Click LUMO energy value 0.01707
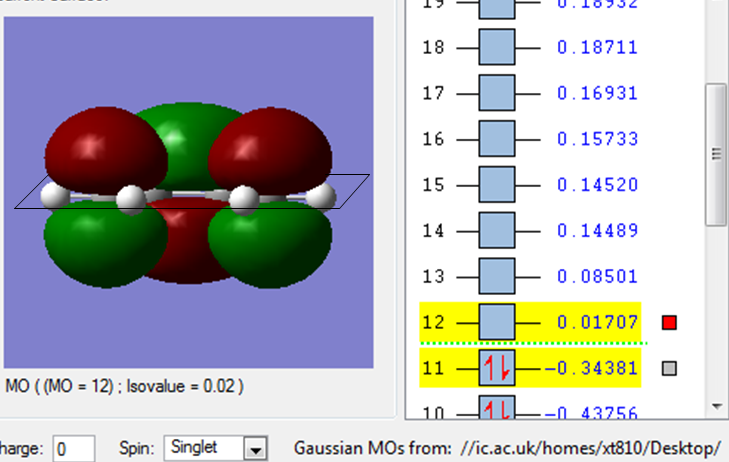Viewport: 729px width, 462px height. (x=597, y=323)
